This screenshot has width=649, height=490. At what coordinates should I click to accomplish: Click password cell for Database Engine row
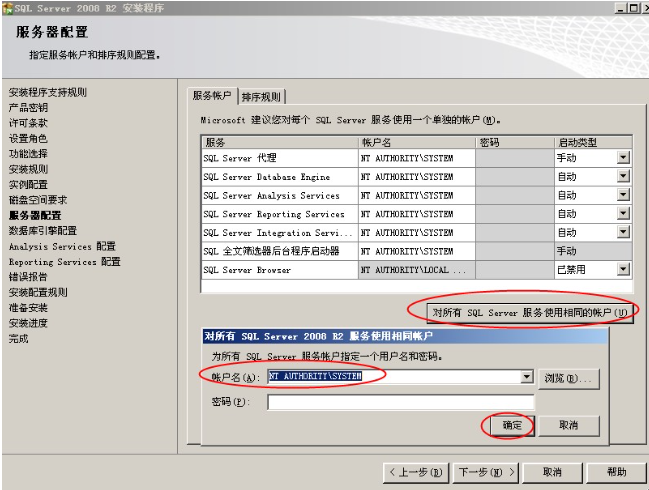pyautogui.click(x=515, y=177)
